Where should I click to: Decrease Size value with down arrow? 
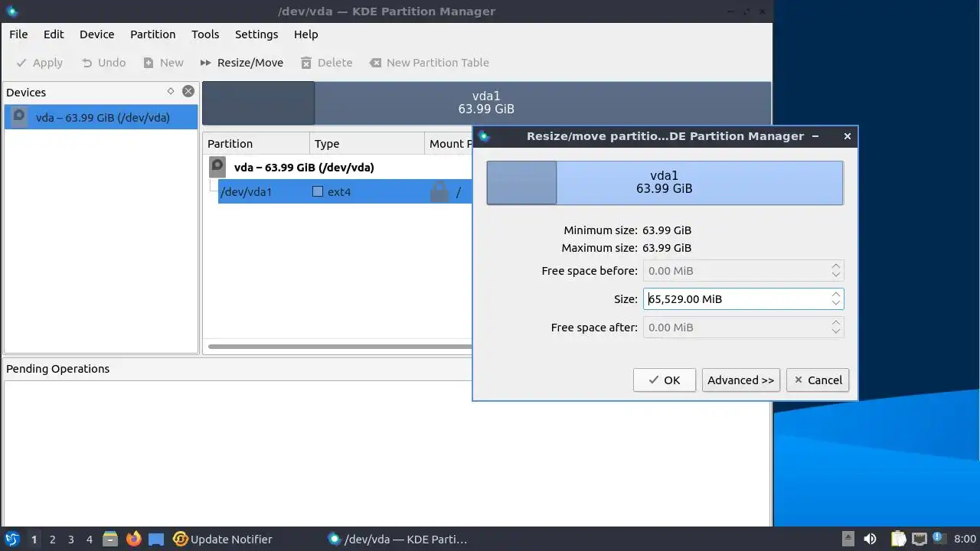point(836,304)
